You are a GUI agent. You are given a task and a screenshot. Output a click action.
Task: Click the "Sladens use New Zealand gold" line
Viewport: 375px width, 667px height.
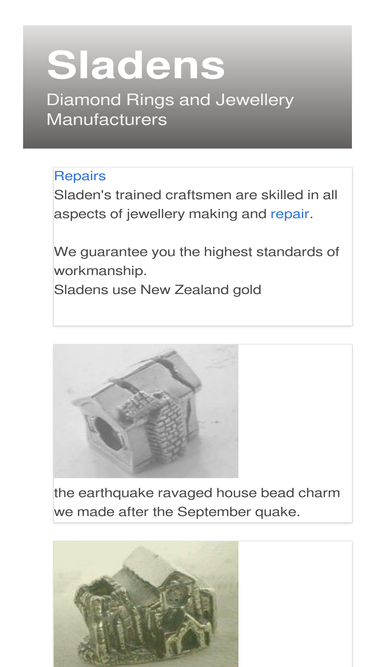click(157, 289)
